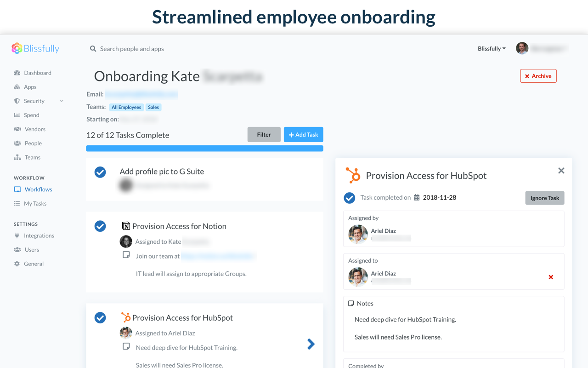Open Dashboard from the sidebar
This screenshot has height=368, width=588.
[x=37, y=73]
